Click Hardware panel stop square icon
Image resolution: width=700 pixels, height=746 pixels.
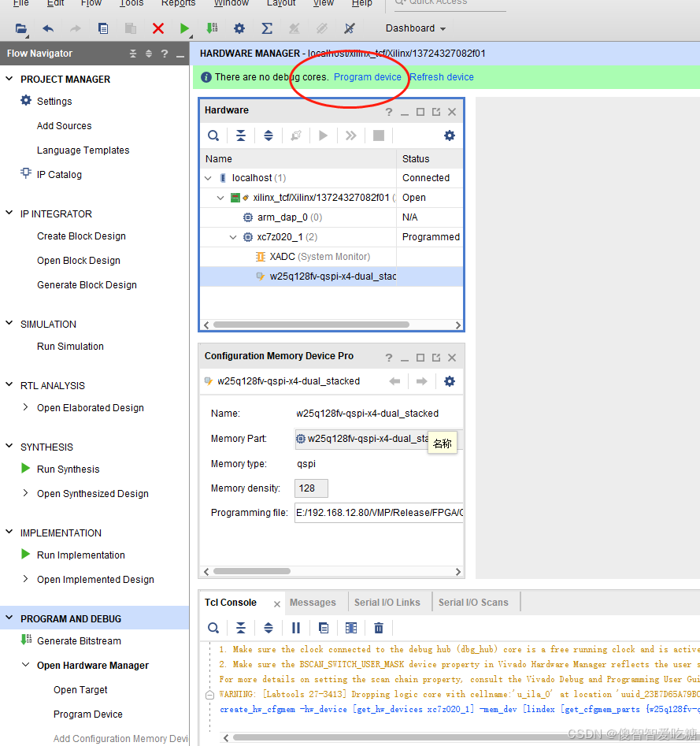379,136
